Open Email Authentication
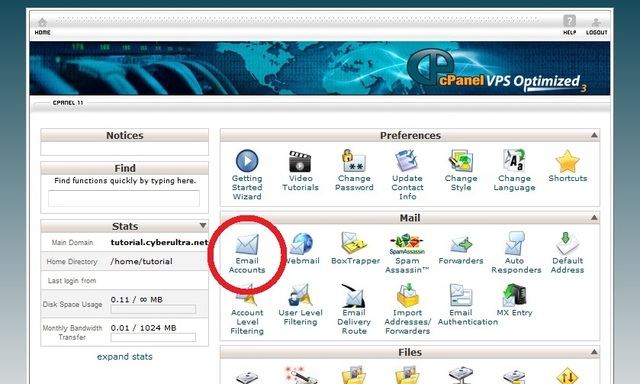Image resolution: width=640 pixels, height=384 pixels. click(467, 305)
